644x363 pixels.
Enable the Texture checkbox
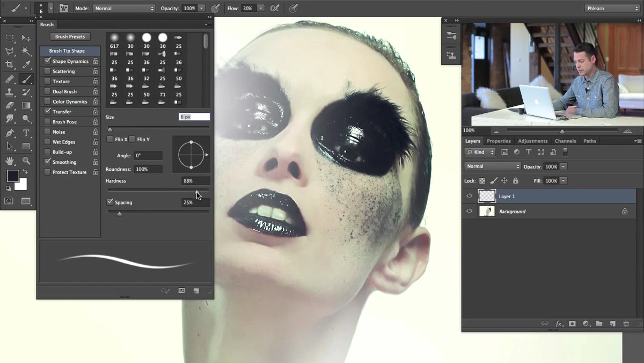pos(48,81)
